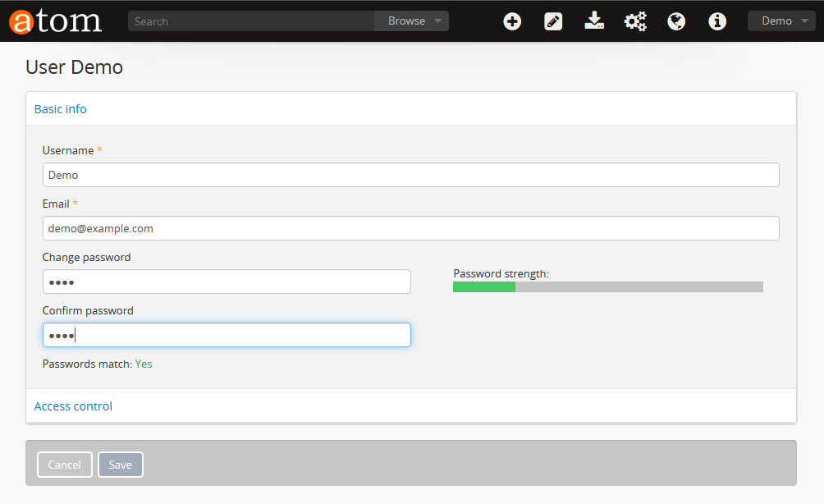Save the user Demo changes
824x504 pixels.
click(x=120, y=464)
